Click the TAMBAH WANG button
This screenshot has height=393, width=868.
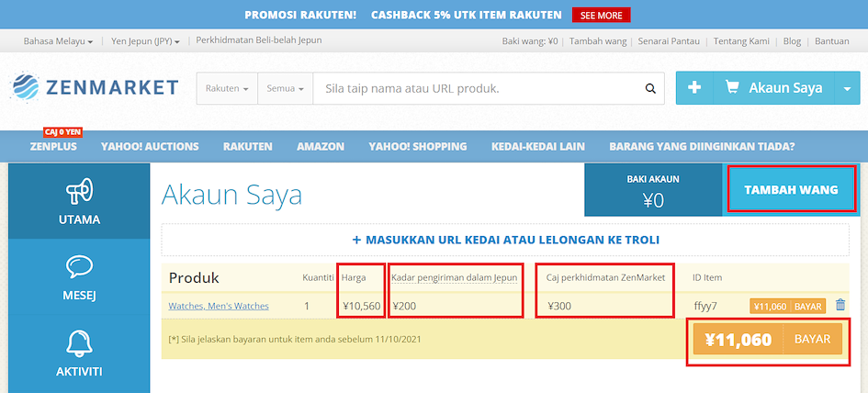click(x=791, y=190)
